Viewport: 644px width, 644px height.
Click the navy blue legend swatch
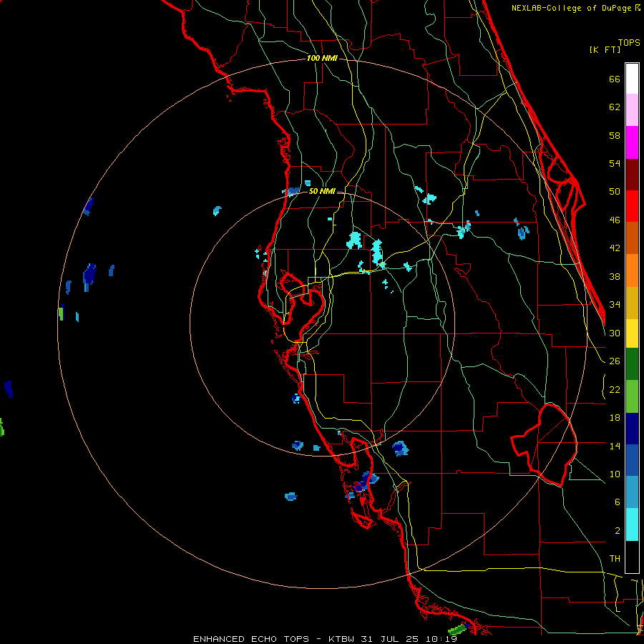click(632, 429)
